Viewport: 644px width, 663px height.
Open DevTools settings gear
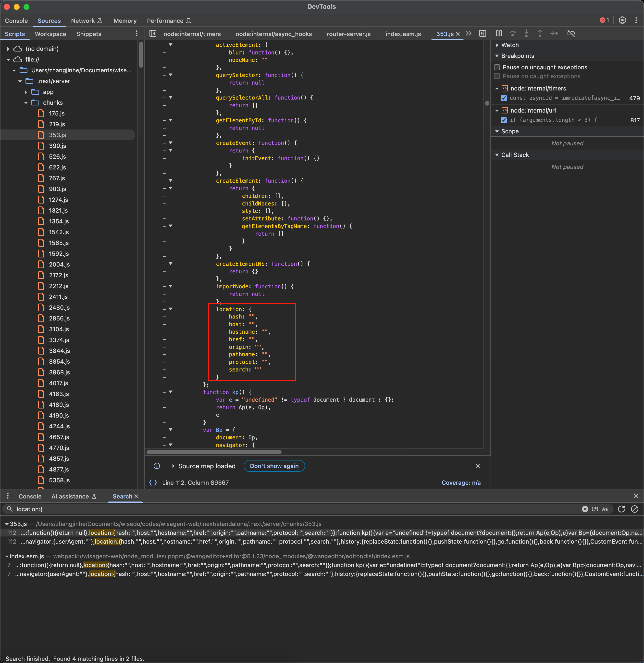click(622, 20)
